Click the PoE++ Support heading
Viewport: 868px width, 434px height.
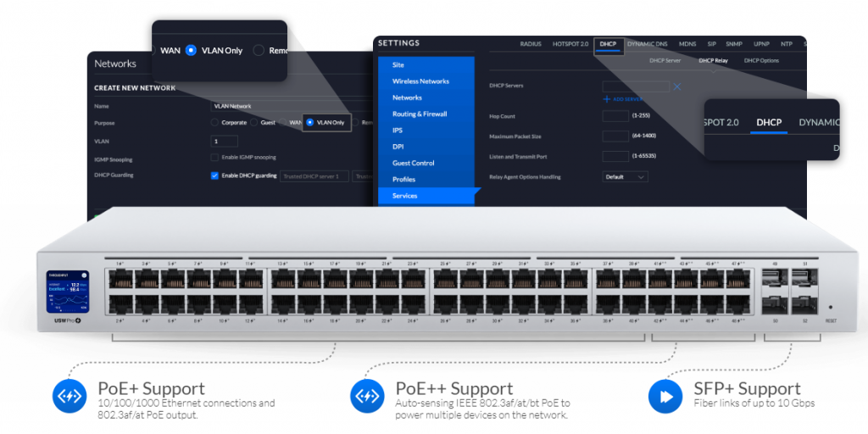[x=454, y=388]
